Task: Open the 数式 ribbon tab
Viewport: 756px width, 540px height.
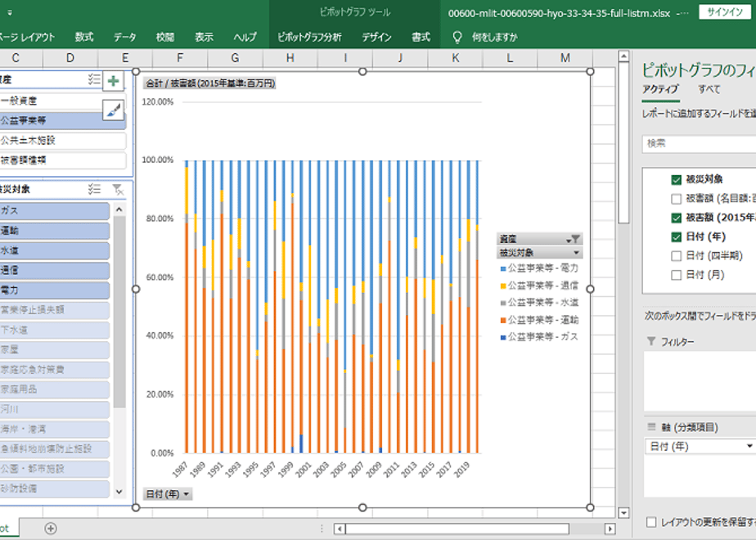Action: point(84,37)
